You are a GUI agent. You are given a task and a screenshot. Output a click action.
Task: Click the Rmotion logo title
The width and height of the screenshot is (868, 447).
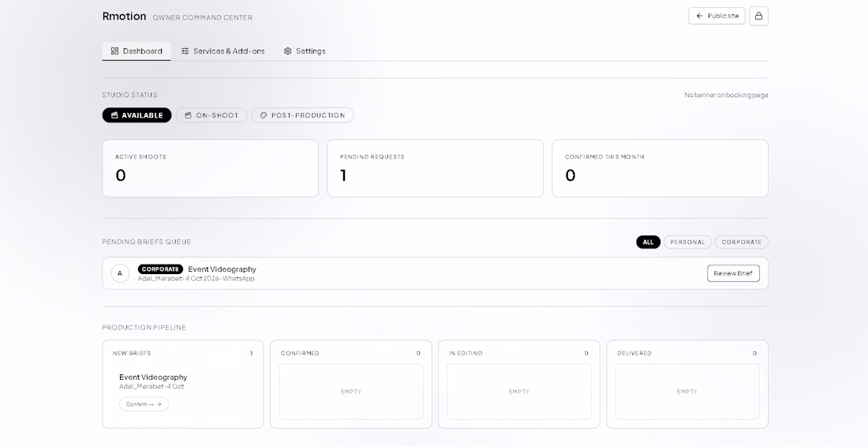pyautogui.click(x=124, y=16)
